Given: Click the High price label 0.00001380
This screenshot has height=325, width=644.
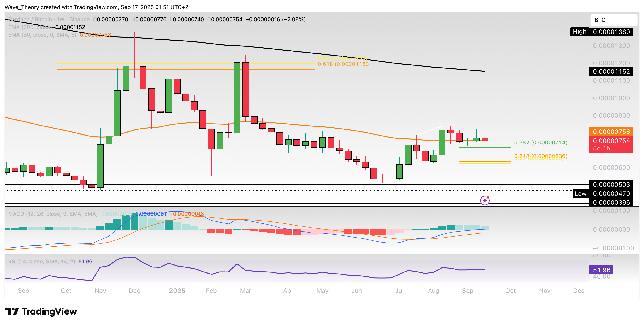Looking at the screenshot, I should point(612,32).
